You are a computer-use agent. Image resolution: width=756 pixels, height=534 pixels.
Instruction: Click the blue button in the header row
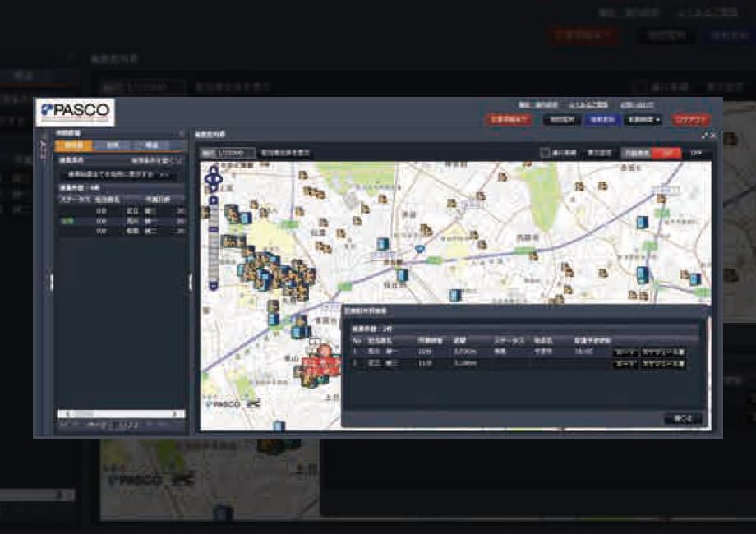tap(602, 119)
